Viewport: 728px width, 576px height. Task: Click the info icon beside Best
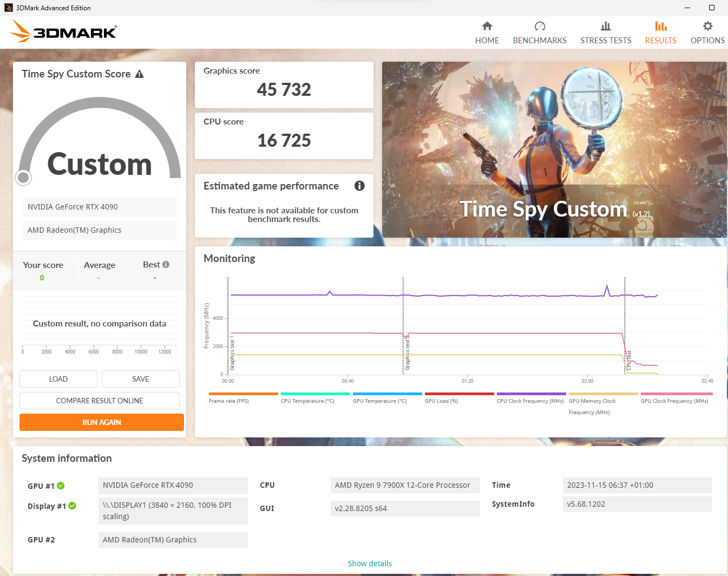point(166,265)
